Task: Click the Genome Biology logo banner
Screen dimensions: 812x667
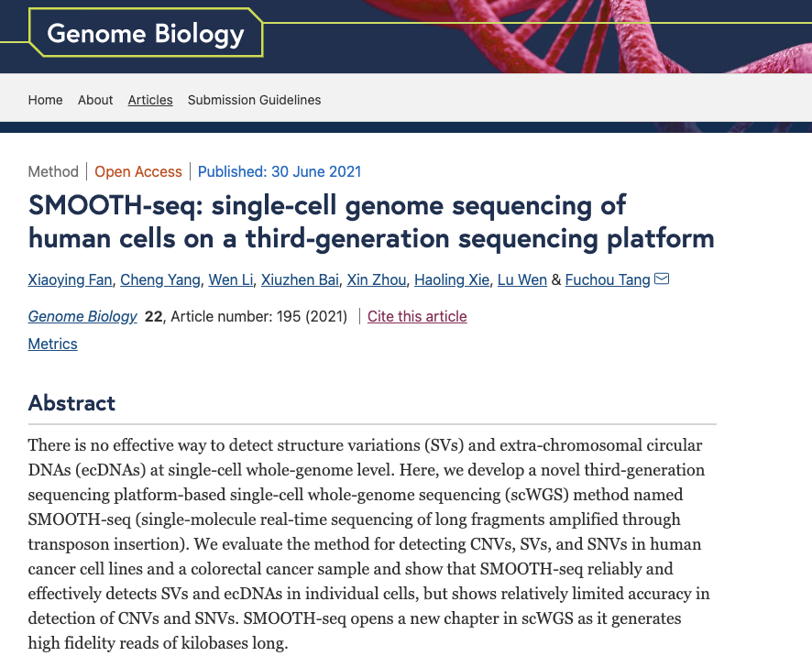Action: (x=146, y=34)
